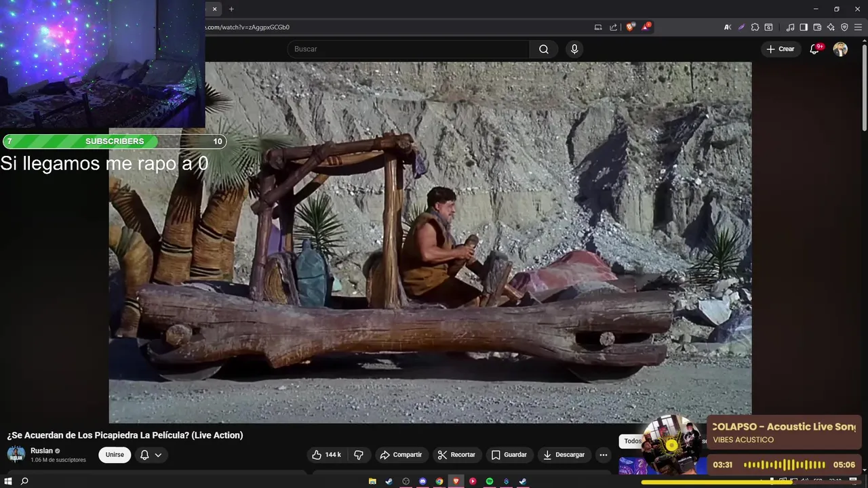This screenshot has width=868, height=488.
Task: Click the address bar URL text
Action: pos(248,27)
